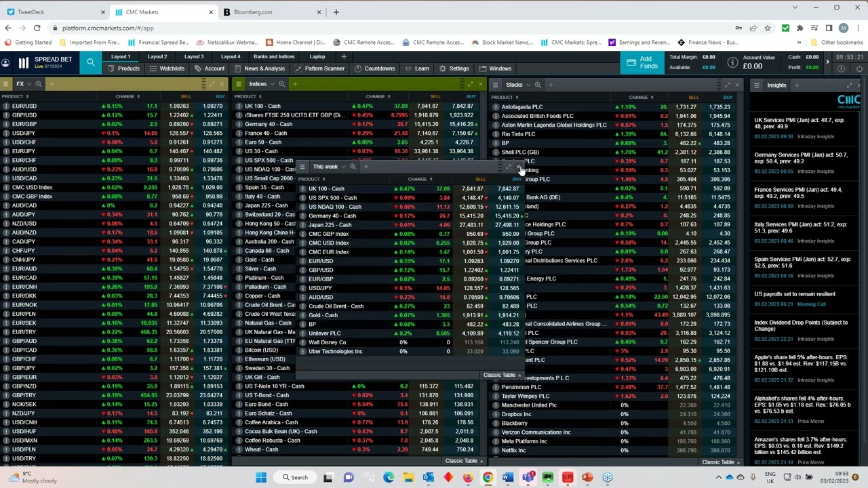Image resolution: width=868 pixels, height=488 pixels.
Task: Open the News & Analysis menu
Action: 259,68
